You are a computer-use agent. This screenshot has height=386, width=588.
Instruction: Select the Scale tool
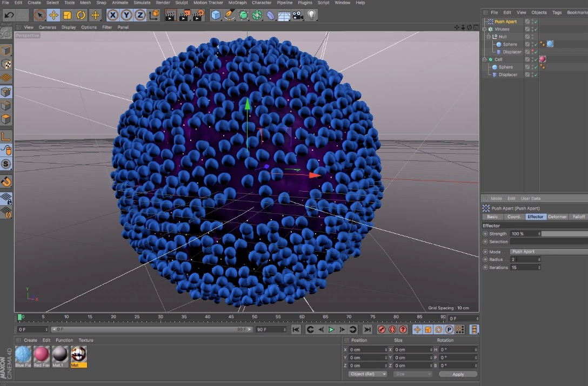tap(67, 15)
